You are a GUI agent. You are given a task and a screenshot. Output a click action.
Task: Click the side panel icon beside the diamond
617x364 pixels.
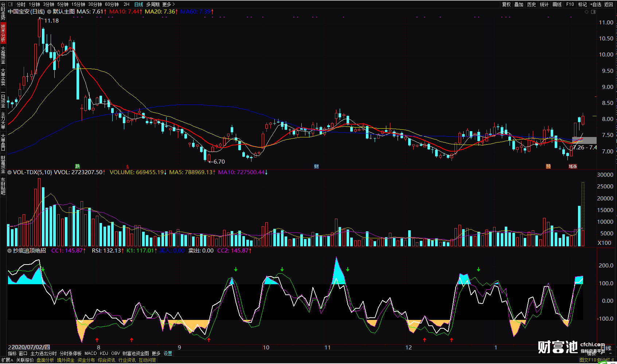(593, 12)
